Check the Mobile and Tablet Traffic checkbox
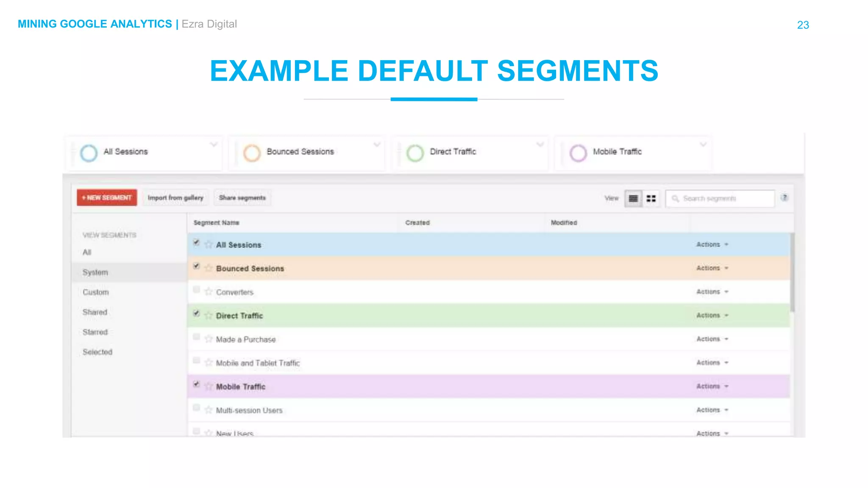The image size is (868, 488). tap(196, 360)
